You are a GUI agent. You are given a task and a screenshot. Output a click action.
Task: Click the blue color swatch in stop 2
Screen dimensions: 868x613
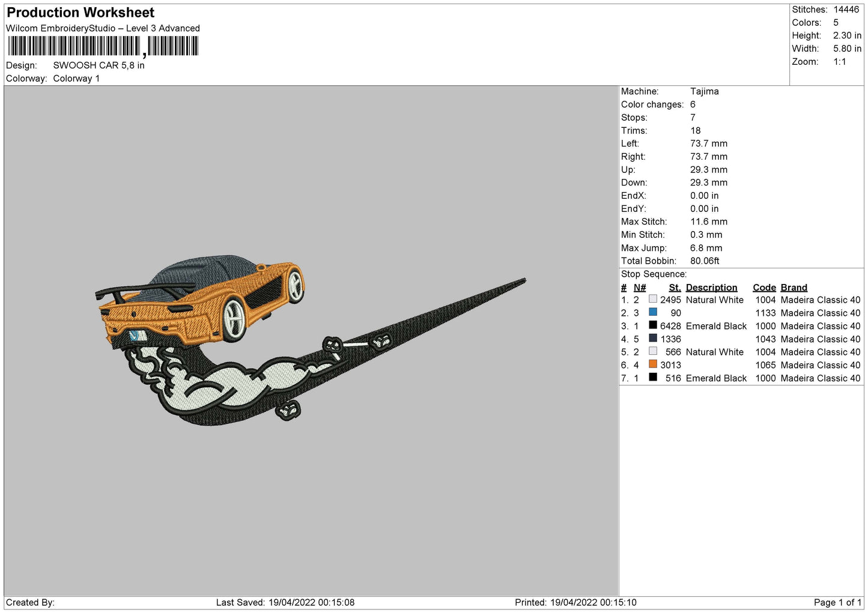pyautogui.click(x=653, y=312)
